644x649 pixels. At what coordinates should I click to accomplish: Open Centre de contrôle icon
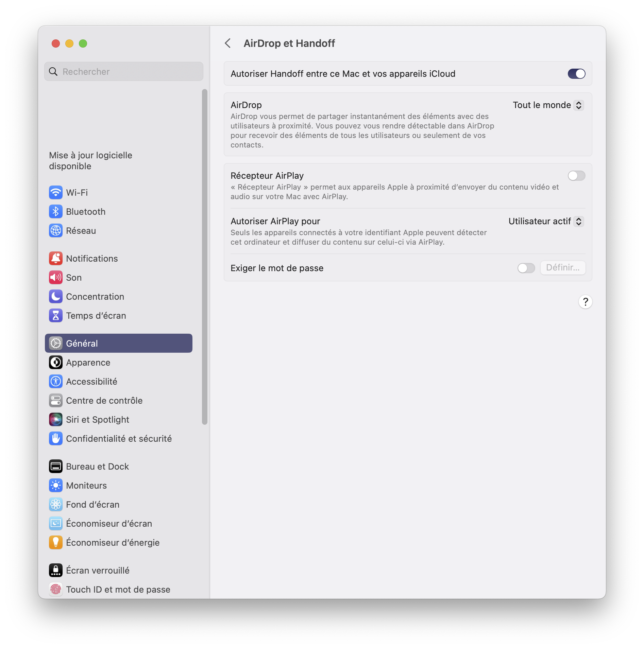point(56,400)
